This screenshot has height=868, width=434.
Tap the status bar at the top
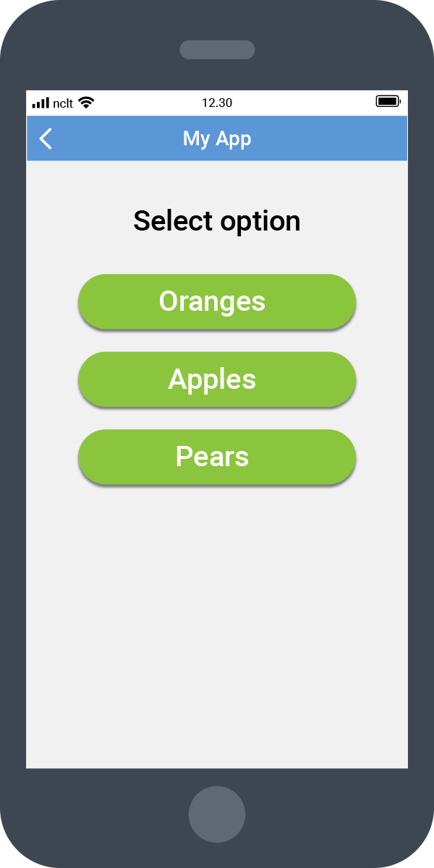click(x=217, y=102)
